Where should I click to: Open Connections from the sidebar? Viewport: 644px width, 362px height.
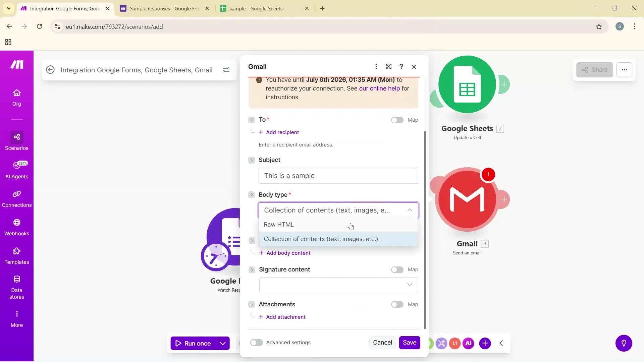click(x=16, y=198)
